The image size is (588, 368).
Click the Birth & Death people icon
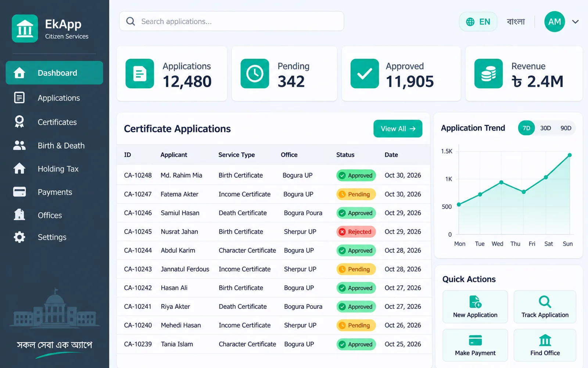tap(19, 146)
